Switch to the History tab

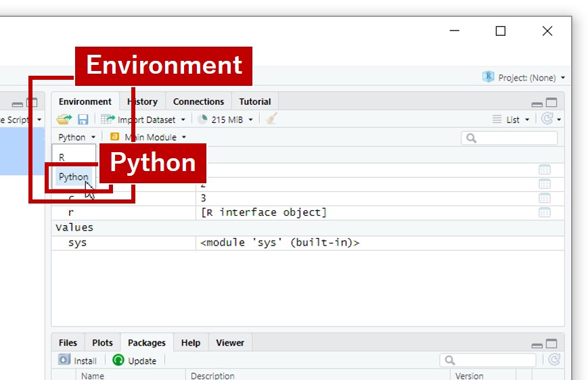pyautogui.click(x=143, y=101)
